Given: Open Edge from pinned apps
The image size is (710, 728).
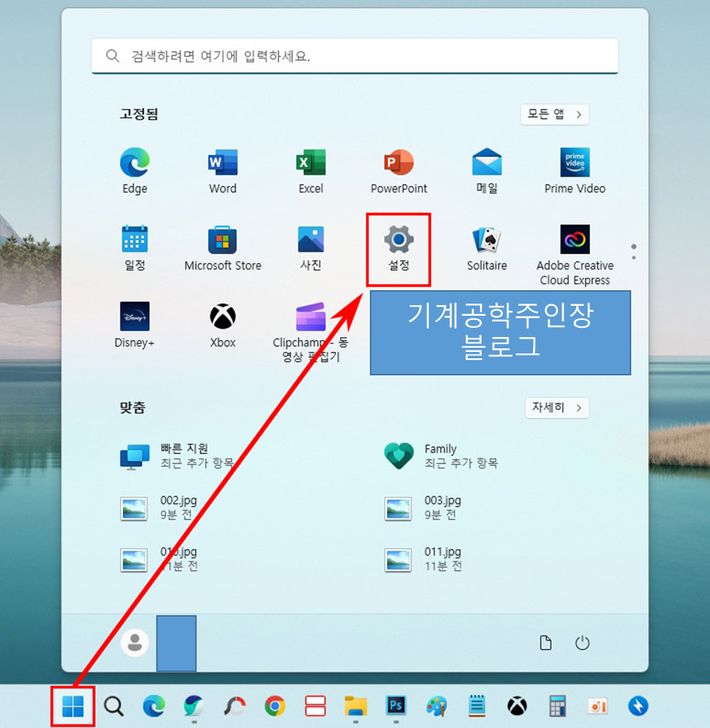Looking at the screenshot, I should [x=135, y=171].
